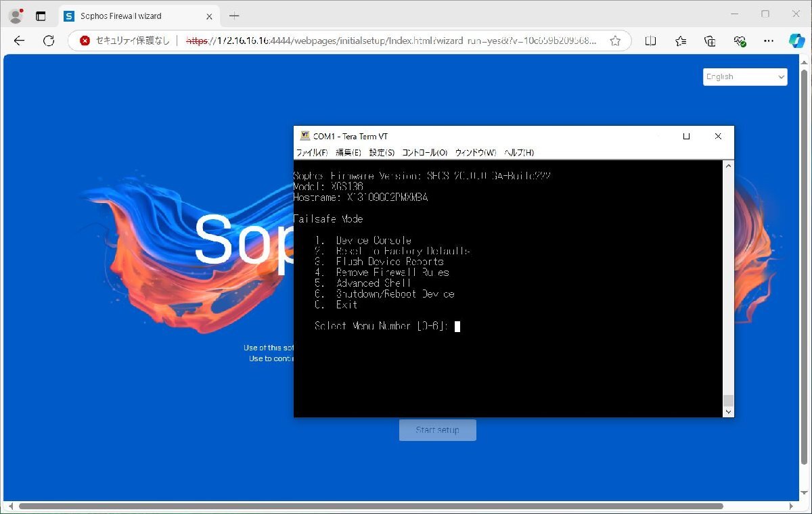Click the 'Flush Device Reports' line
This screenshot has width=812, height=514.
click(x=379, y=261)
